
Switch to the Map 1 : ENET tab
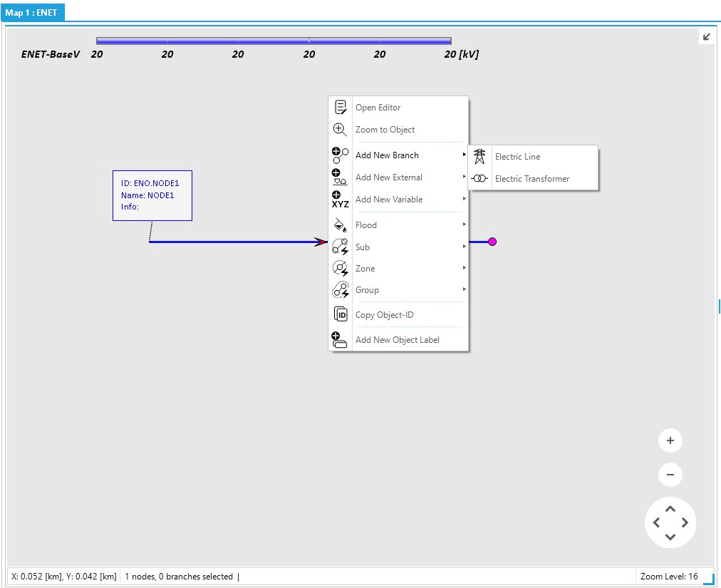(32, 12)
